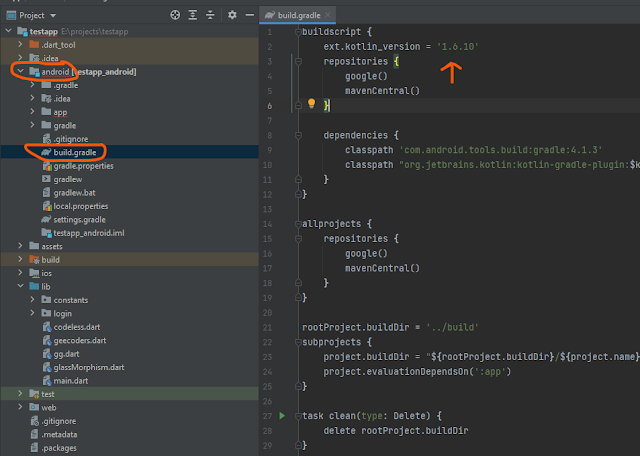The image size is (640, 456).
Task: Run the clean task via green gutter arrow
Action: click(283, 415)
